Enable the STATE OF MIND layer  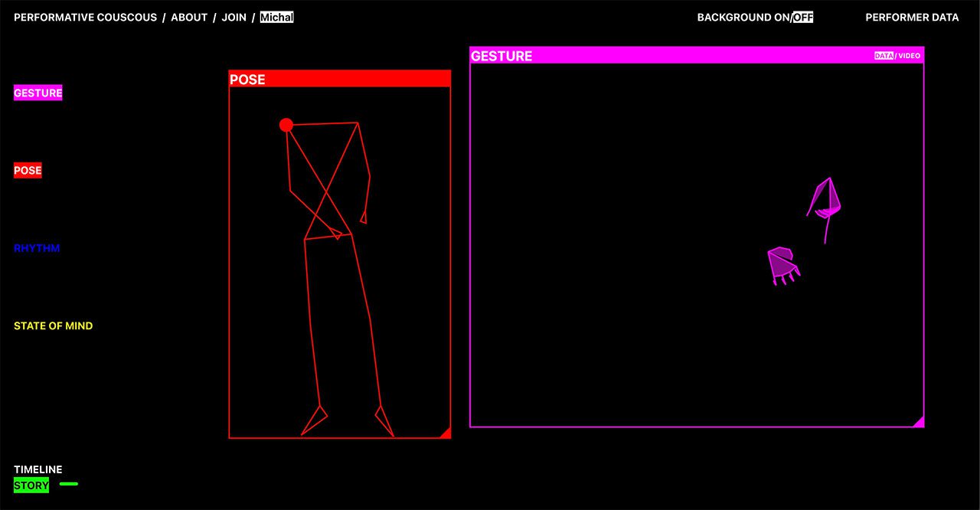(x=53, y=325)
